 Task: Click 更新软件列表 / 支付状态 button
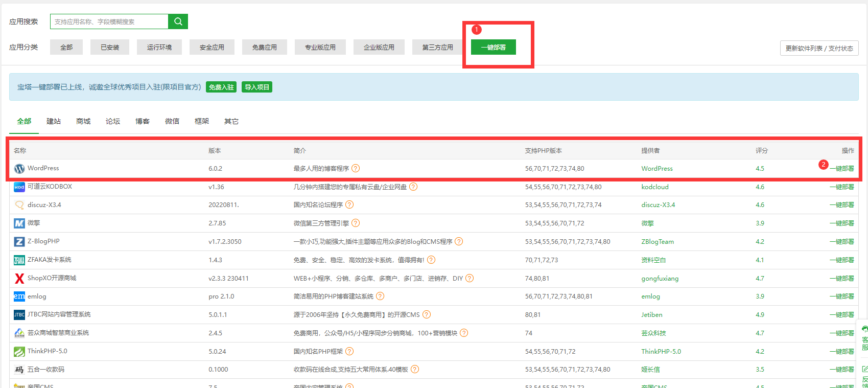coord(819,48)
